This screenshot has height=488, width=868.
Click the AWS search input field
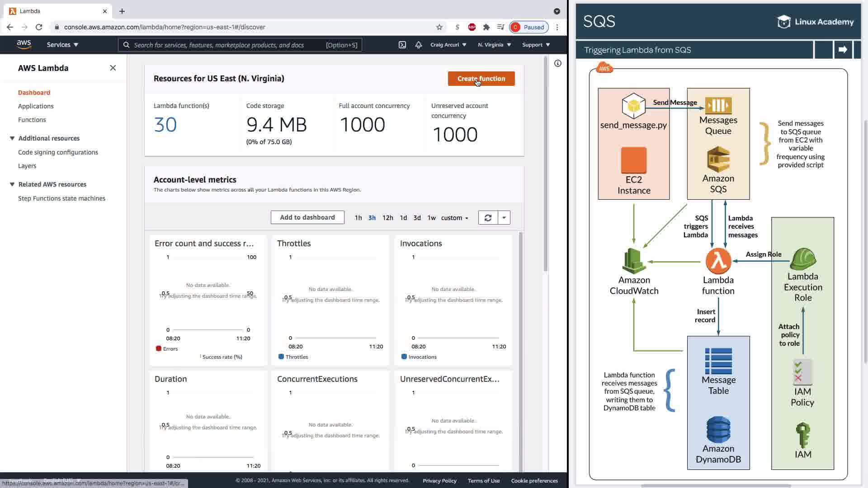(x=226, y=45)
